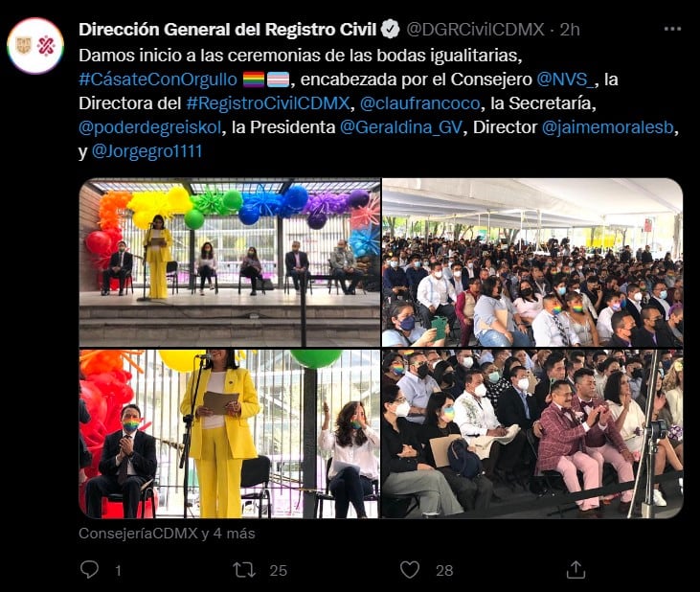The width and height of the screenshot is (700, 592).
Task: Click the @DGRCivilCDMX handle
Action: [x=475, y=30]
